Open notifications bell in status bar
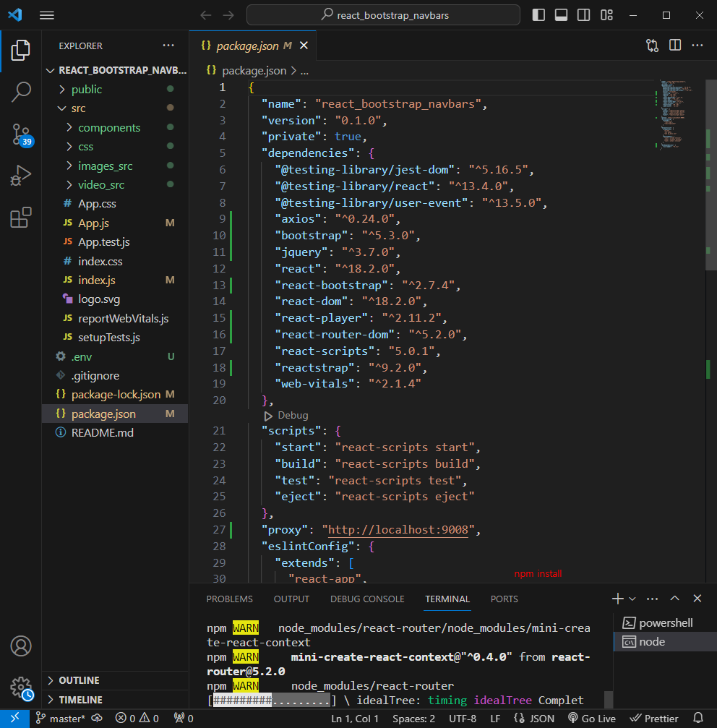Screen dimensions: 717x728 pyautogui.click(x=698, y=719)
